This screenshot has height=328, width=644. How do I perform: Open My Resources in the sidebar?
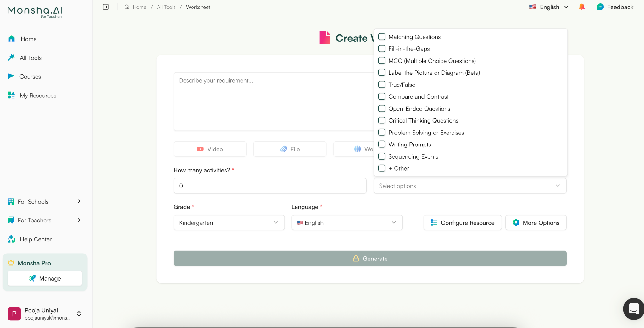[x=38, y=95]
